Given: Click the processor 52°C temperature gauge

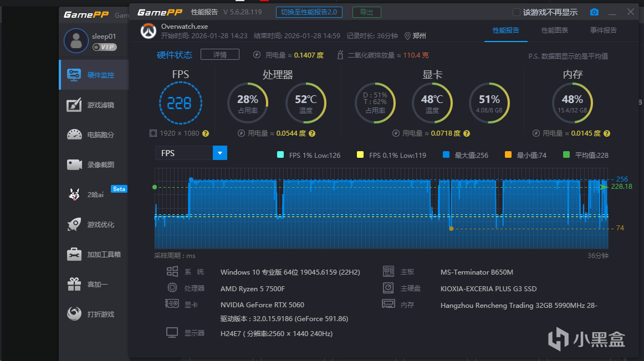Looking at the screenshot, I should pyautogui.click(x=305, y=103).
